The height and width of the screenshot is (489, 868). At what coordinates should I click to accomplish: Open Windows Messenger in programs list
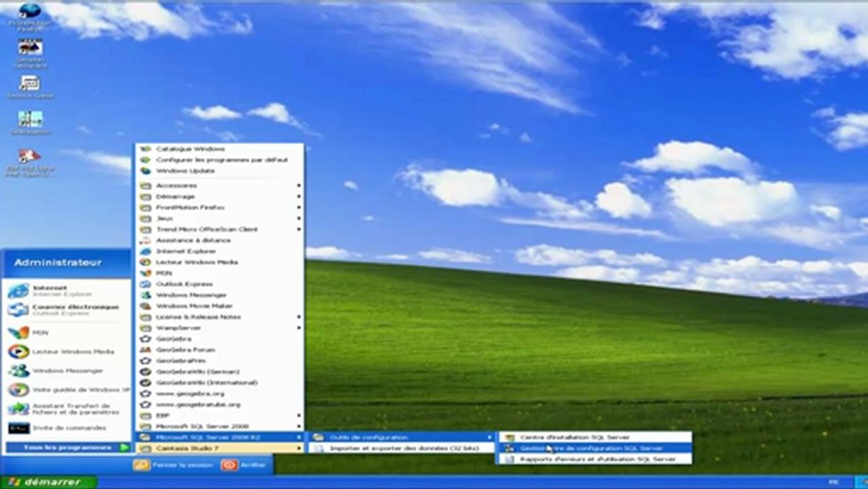(x=220, y=295)
